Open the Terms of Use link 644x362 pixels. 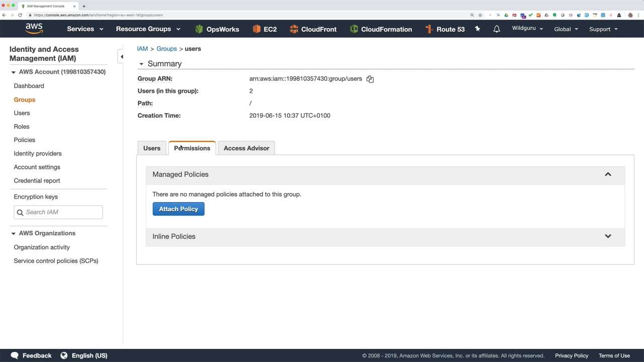(x=614, y=355)
